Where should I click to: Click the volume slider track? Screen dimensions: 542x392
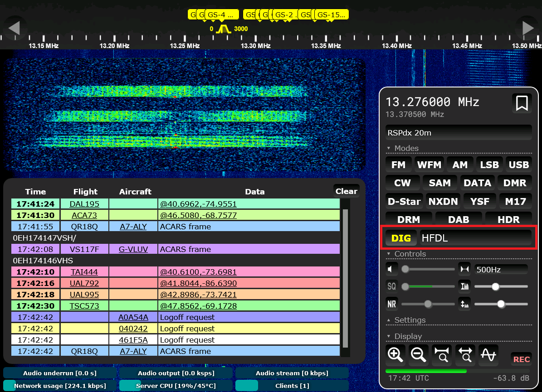tap(429, 269)
